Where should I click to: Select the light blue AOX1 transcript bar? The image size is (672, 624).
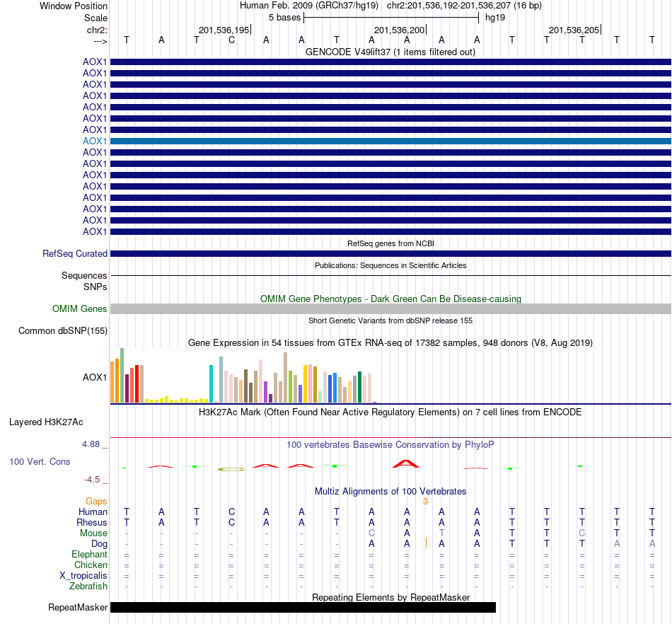pyautogui.click(x=390, y=141)
